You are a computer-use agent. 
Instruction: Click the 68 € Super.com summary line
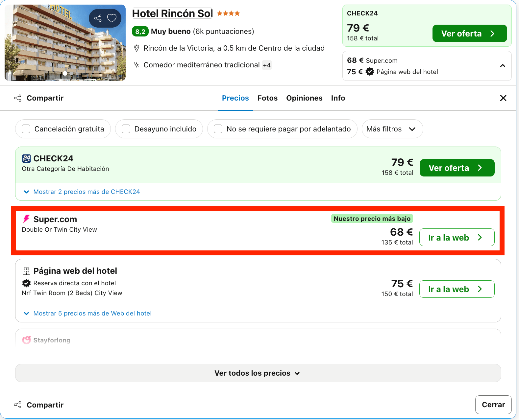tap(372, 60)
